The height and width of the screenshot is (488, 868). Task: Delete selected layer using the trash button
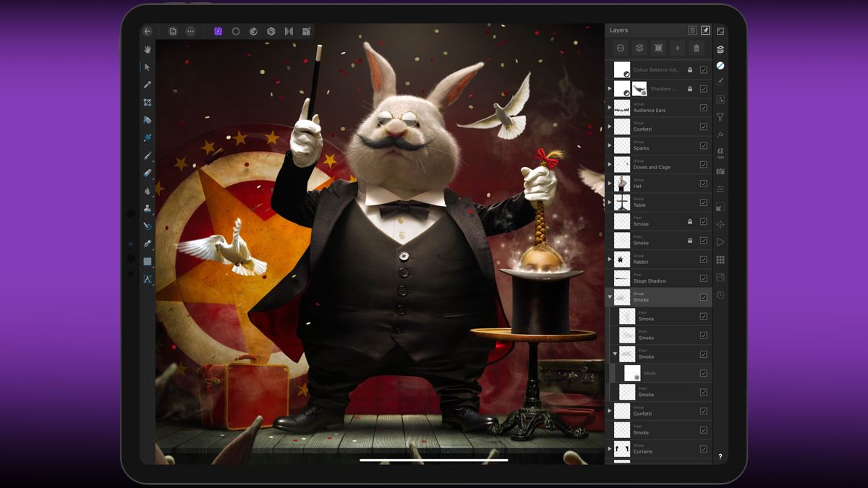pyautogui.click(x=696, y=48)
